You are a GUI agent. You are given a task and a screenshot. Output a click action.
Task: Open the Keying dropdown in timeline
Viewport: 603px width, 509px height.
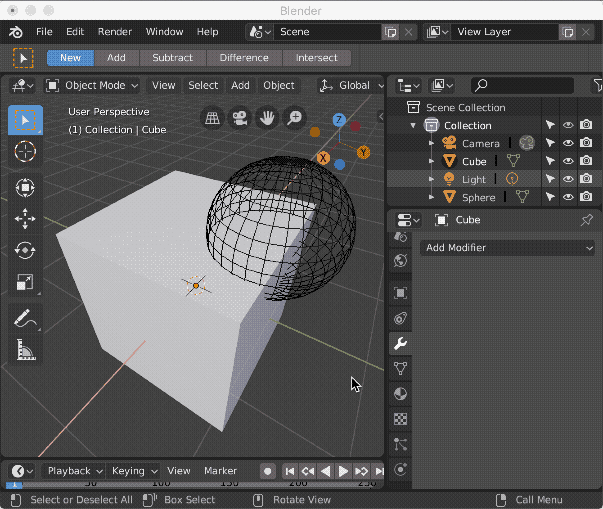134,471
